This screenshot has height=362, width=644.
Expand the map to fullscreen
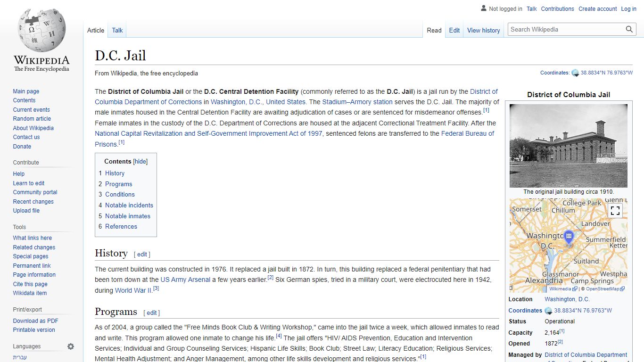615,211
